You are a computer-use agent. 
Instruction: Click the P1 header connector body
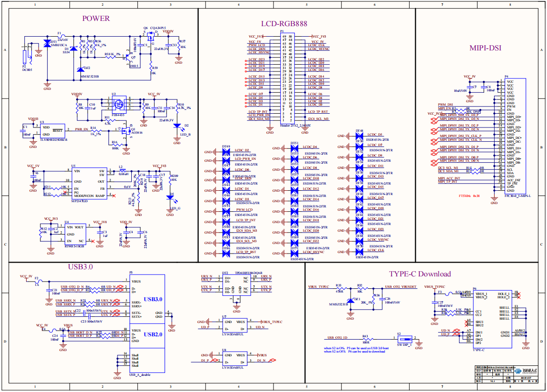tap(288, 78)
